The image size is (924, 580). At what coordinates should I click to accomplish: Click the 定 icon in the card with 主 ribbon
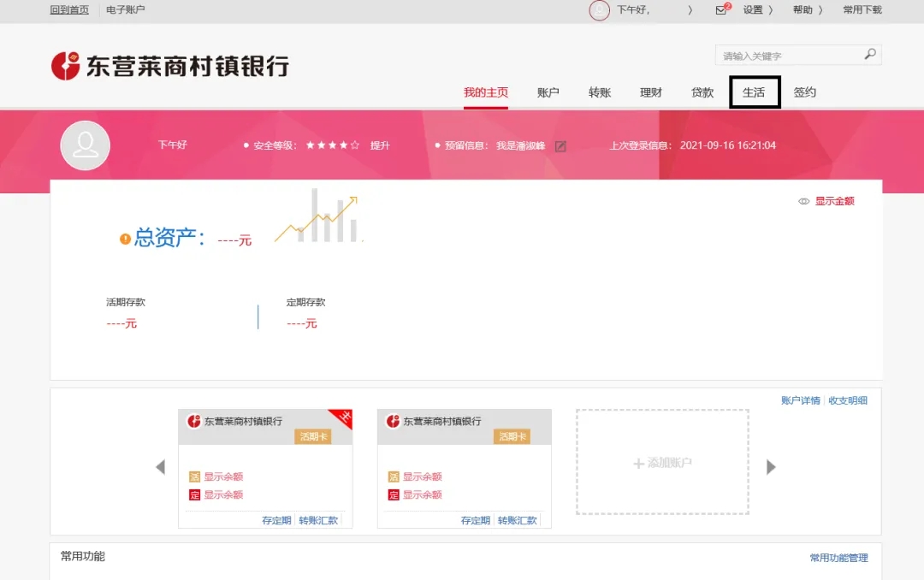194,495
